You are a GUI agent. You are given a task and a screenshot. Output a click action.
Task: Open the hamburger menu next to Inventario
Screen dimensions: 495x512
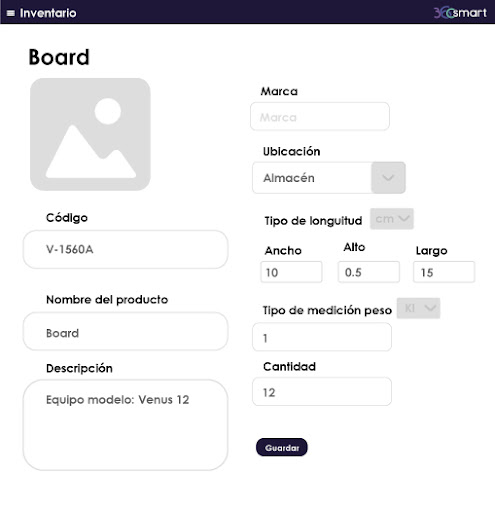(11, 13)
